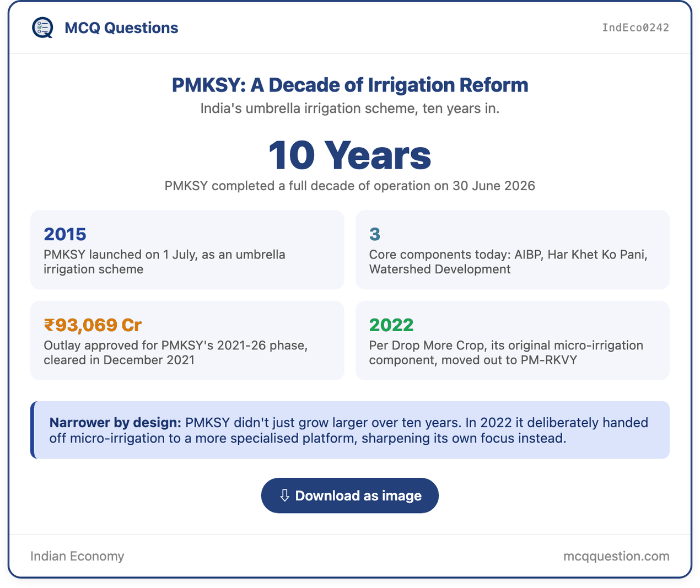The height and width of the screenshot is (588, 700).
Task: Click the MCQ Questions logo icon
Action: click(42, 28)
